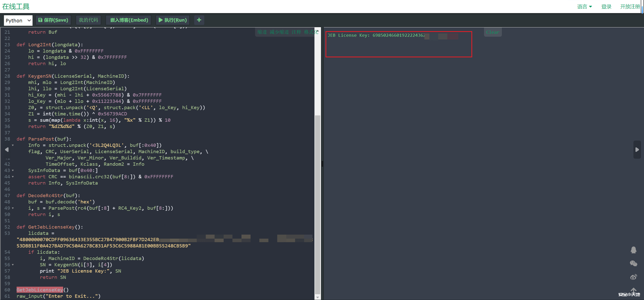The image size is (644, 300).
Task: Toggle fold arrow at line 49
Action: [13, 208]
